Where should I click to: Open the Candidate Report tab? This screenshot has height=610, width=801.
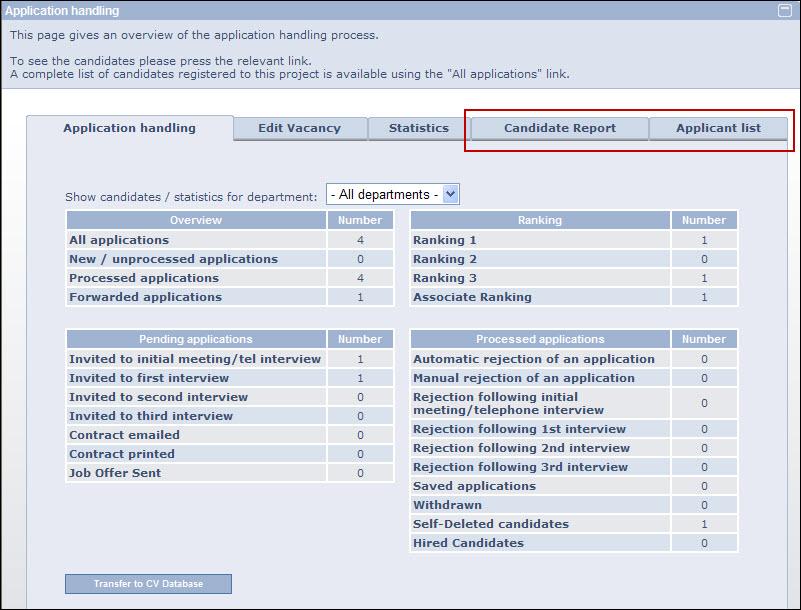(x=560, y=128)
